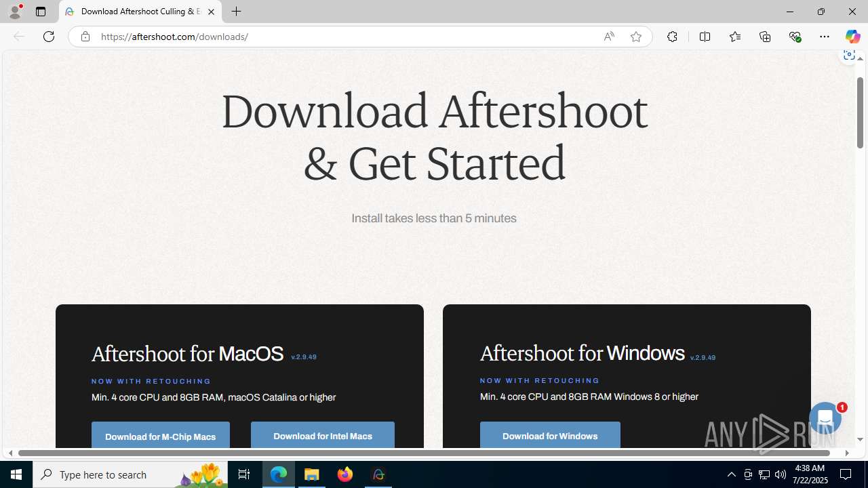This screenshot has width=868, height=488.
Task: Open the network status icon
Action: coord(764,474)
